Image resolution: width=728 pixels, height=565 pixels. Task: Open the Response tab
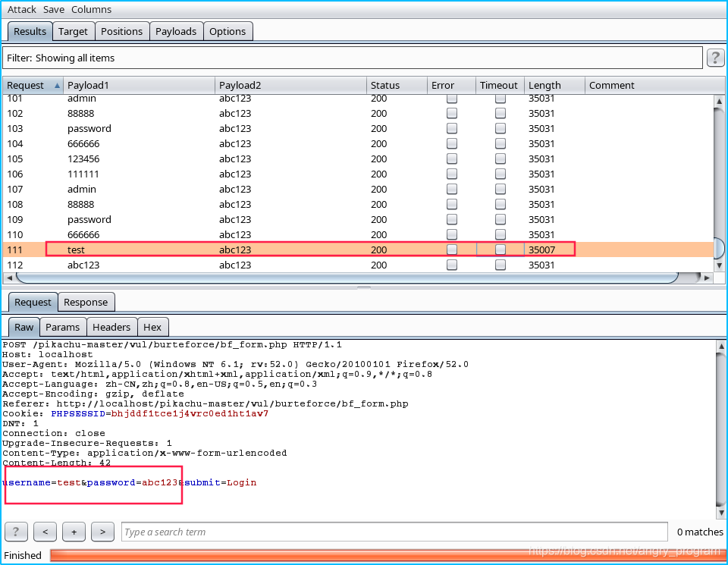coord(86,303)
